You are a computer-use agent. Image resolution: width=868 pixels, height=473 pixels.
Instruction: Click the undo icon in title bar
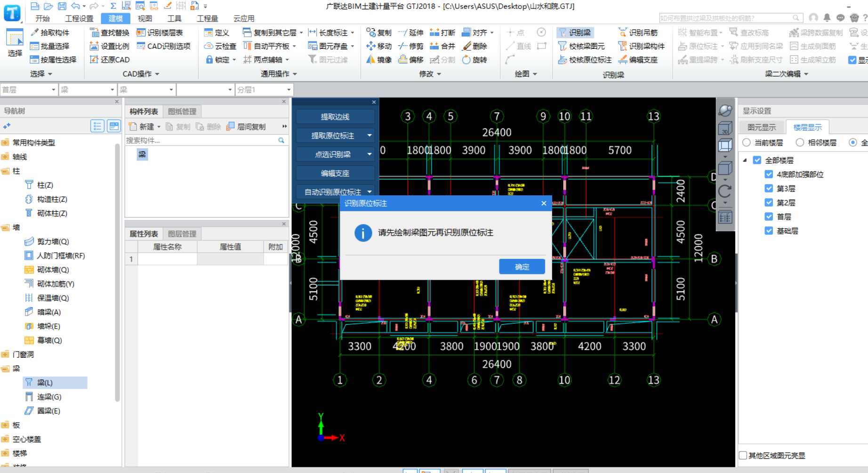(75, 6)
